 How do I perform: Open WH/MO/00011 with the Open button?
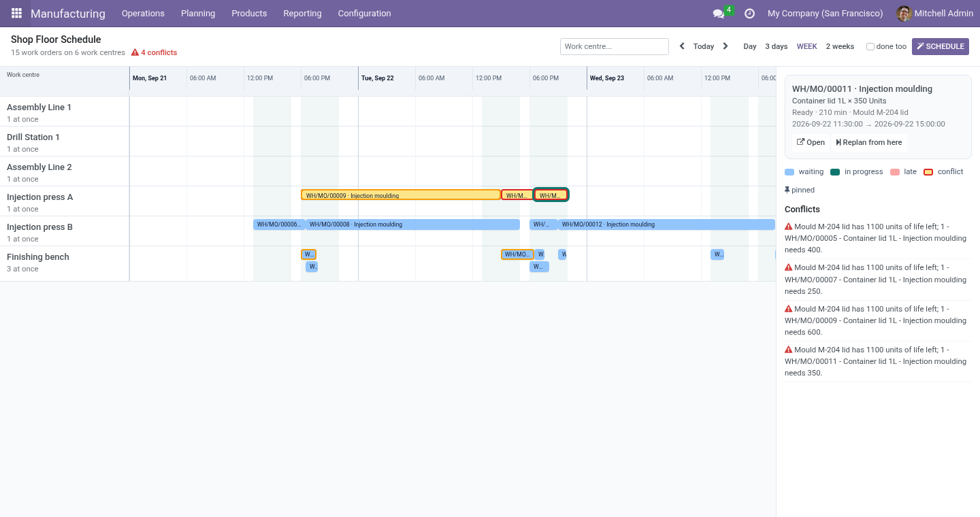tap(811, 142)
